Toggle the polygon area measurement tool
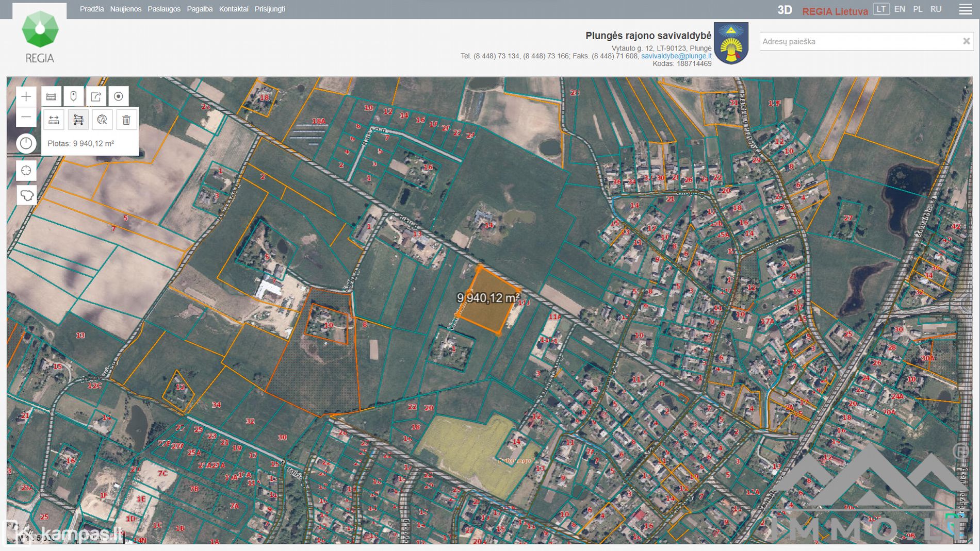Viewport: 980px width, 551px height. pyautogui.click(x=78, y=120)
